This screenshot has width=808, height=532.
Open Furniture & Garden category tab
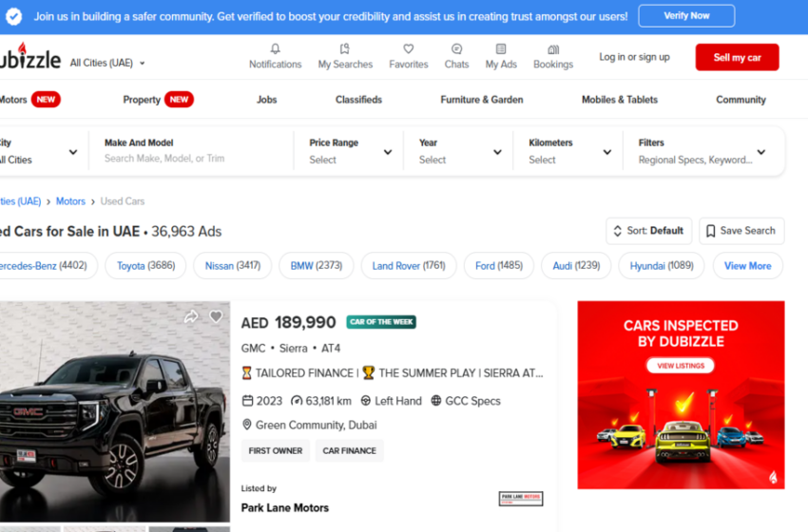click(482, 100)
